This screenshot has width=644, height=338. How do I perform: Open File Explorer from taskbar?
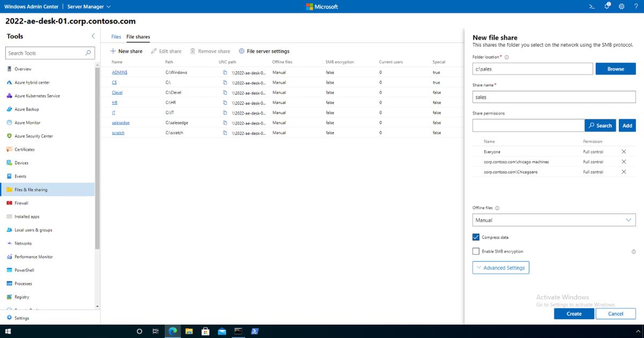[188, 332]
